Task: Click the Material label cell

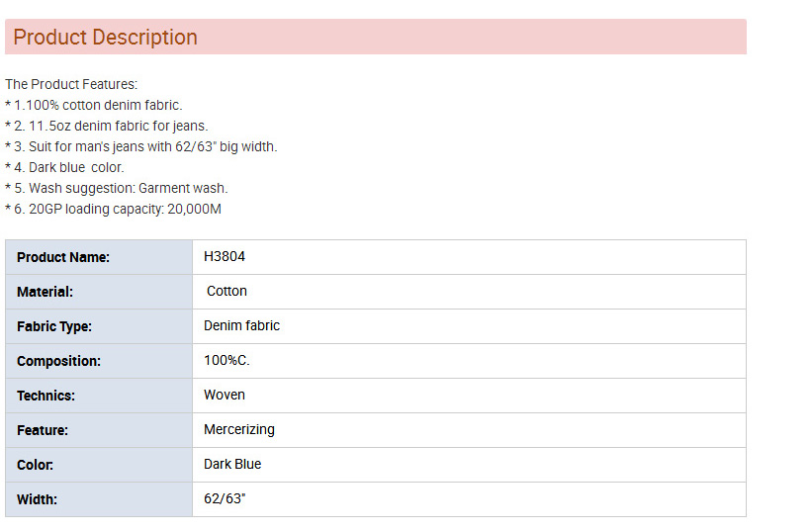Action: click(99, 292)
